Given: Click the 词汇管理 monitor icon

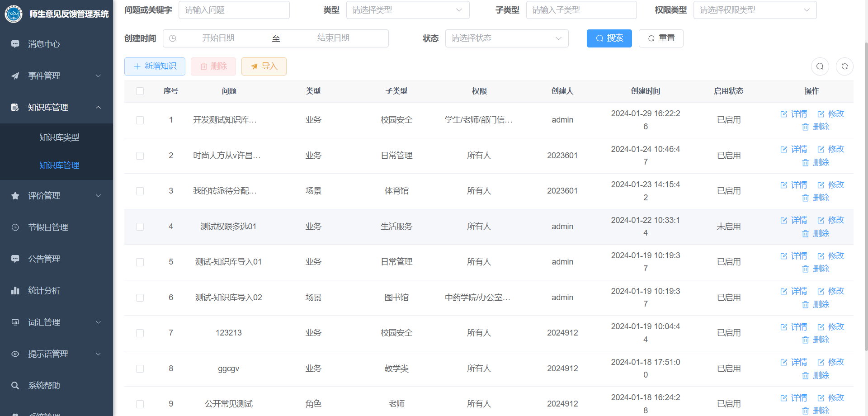Looking at the screenshot, I should pos(15,322).
